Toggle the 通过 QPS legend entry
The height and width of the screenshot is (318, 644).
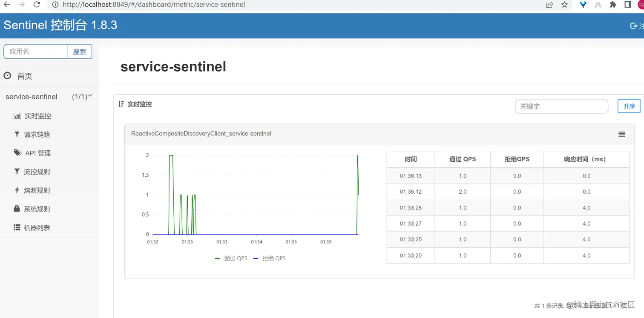[231, 258]
